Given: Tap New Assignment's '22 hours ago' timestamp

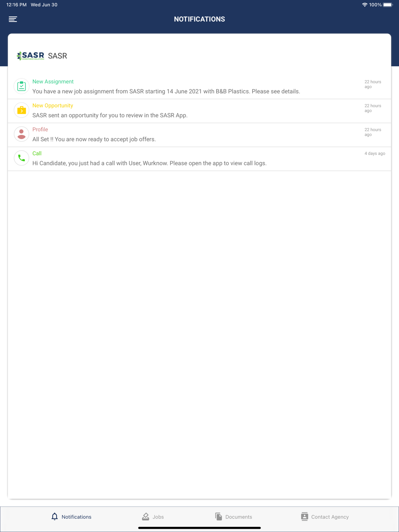Looking at the screenshot, I should (373, 84).
